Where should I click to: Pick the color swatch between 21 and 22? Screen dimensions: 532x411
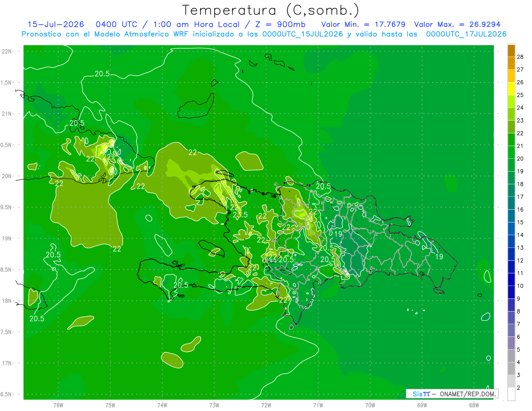[511, 140]
